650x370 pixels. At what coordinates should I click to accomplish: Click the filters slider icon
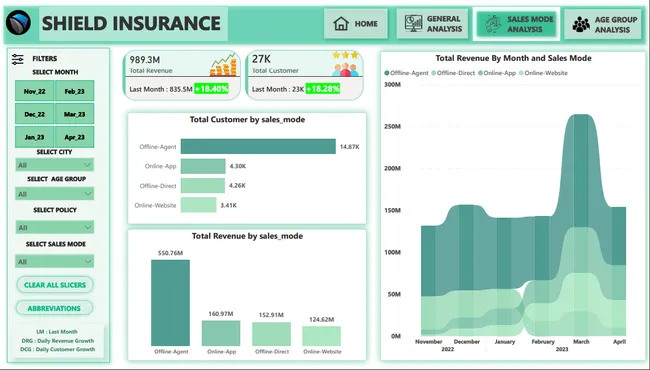17,59
